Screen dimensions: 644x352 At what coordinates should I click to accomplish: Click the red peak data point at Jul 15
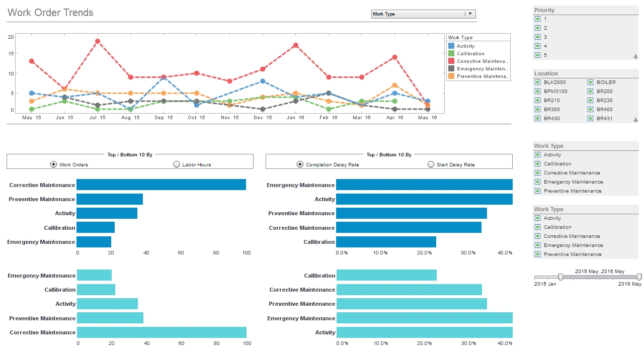tap(97, 41)
